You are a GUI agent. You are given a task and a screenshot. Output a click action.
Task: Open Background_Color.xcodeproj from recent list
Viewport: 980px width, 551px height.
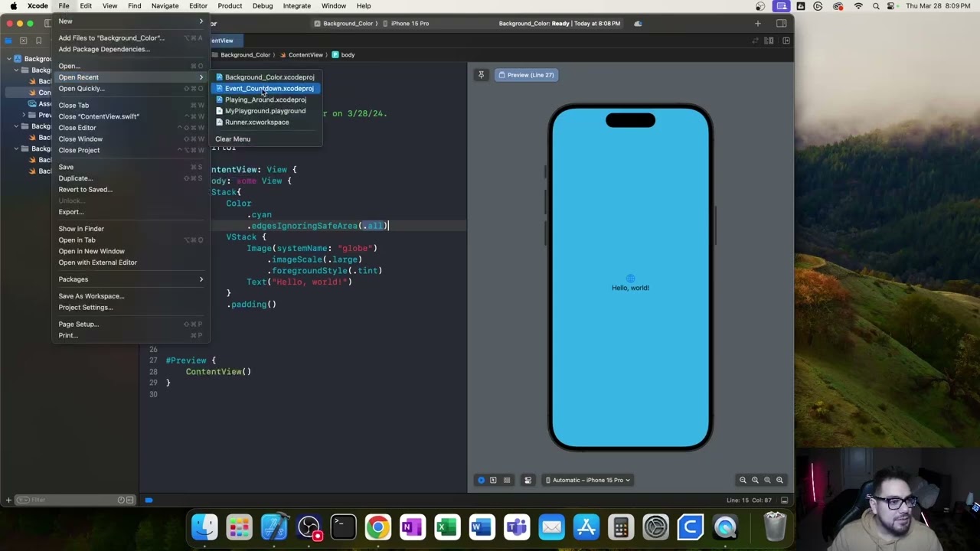[265, 77]
